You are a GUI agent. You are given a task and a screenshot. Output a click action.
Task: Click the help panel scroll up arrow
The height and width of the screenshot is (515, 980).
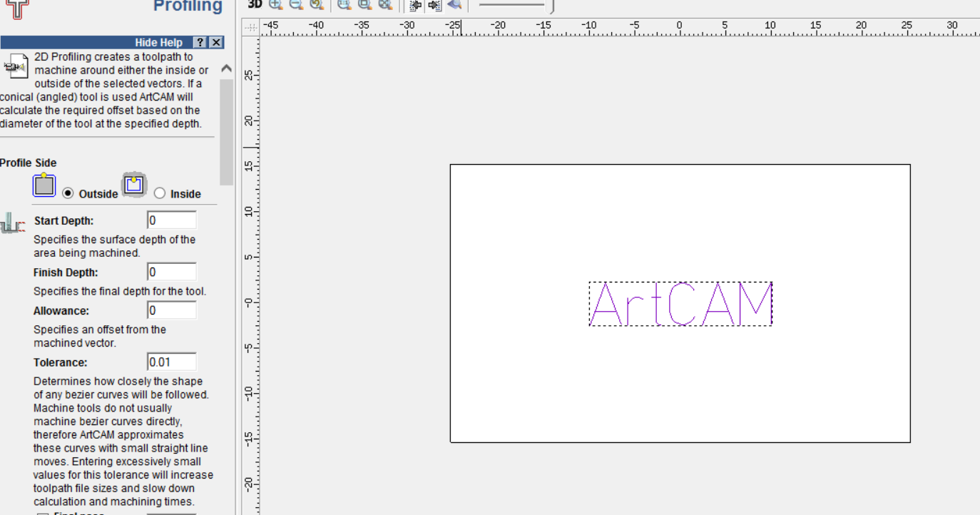click(226, 69)
